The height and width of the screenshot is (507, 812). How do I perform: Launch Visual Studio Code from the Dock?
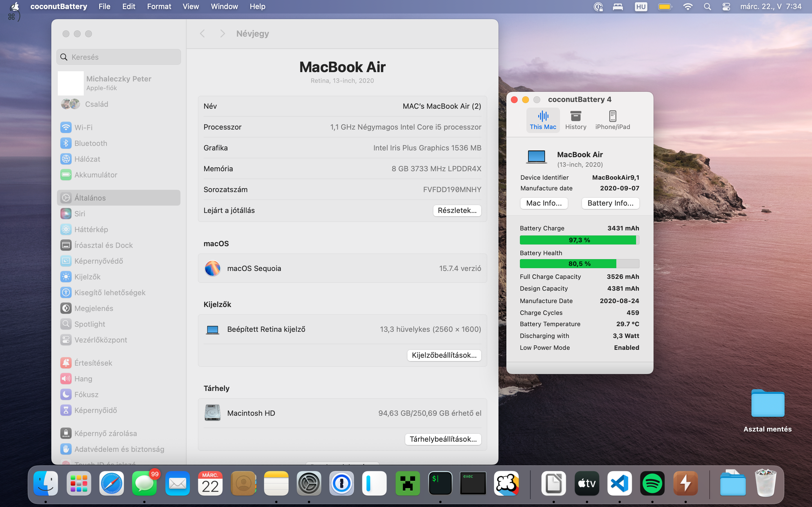[619, 483]
